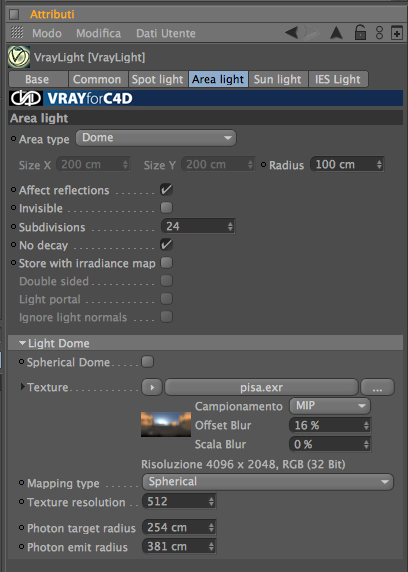Toggle the lock element icon
This screenshot has width=408, height=572.
(x=360, y=32)
